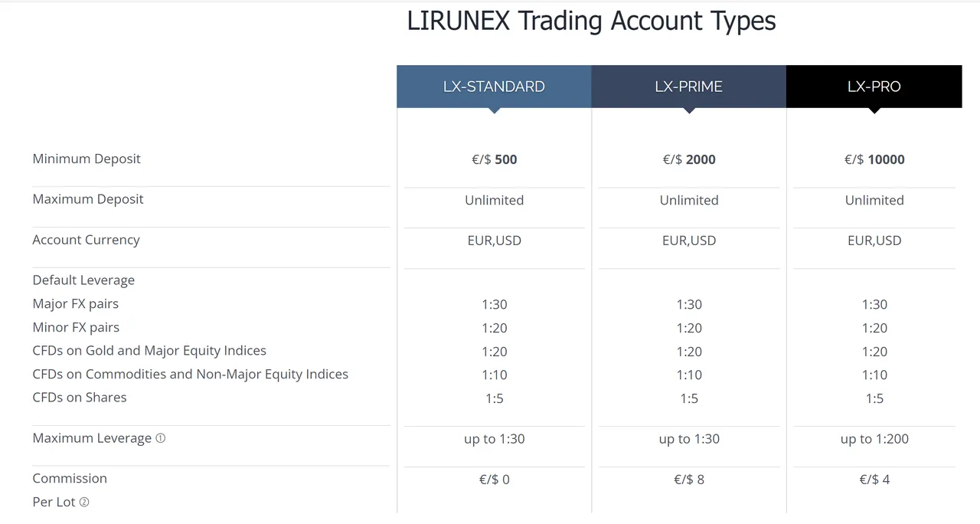Screen dimensions: 980x524
Task: Click the LIRUNEX Trading Account Types heading
Action: [591, 21]
